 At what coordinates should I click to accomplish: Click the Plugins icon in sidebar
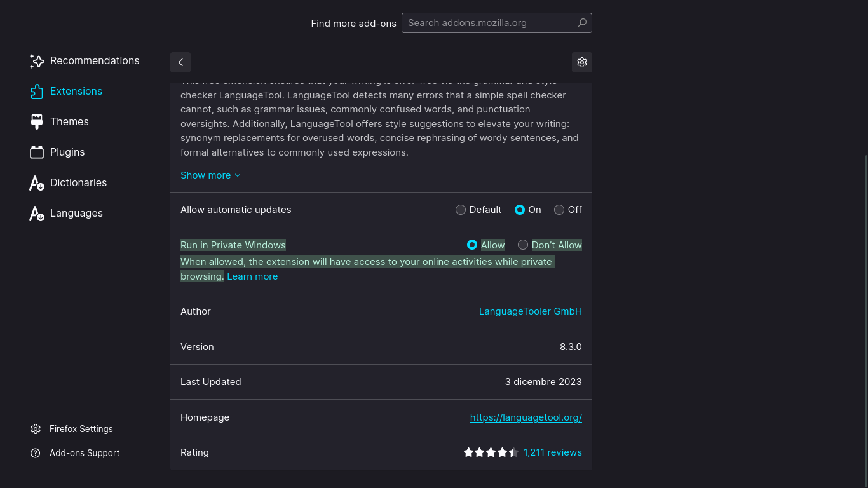pyautogui.click(x=37, y=152)
